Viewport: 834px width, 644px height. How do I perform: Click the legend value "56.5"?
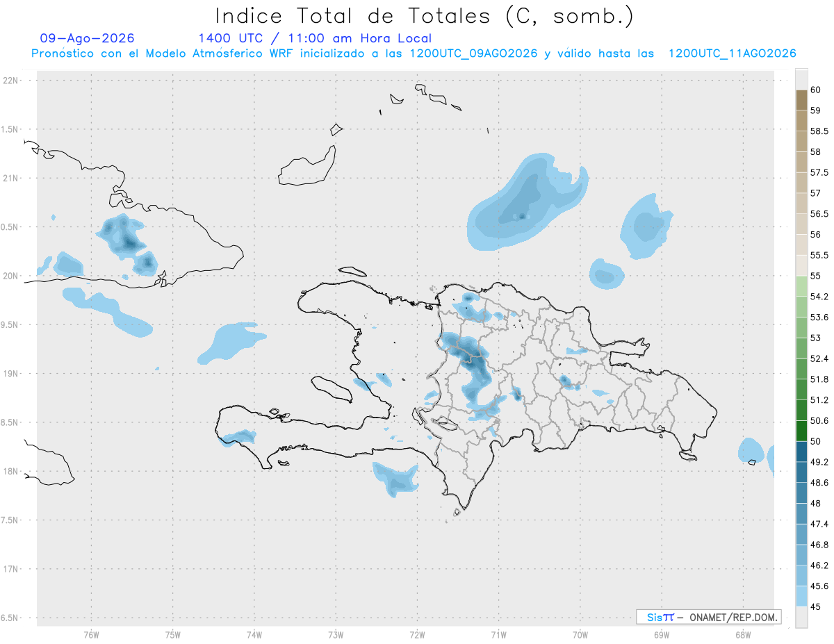[819, 214]
